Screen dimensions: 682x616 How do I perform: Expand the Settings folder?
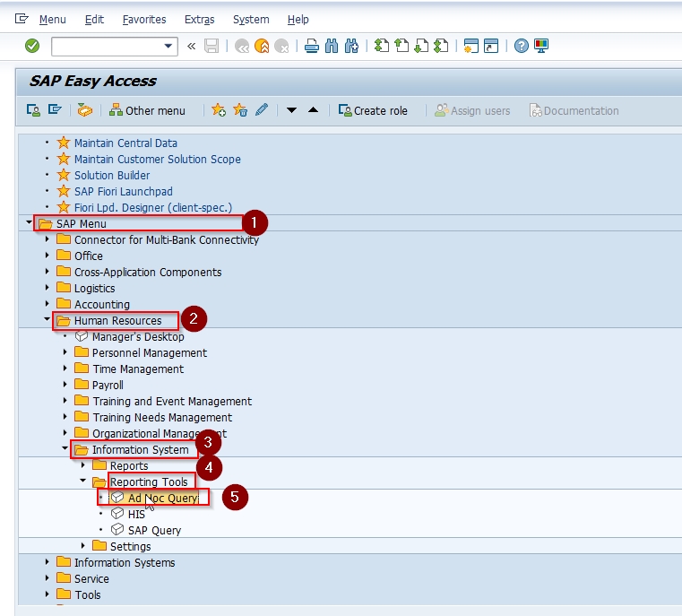click(x=82, y=545)
